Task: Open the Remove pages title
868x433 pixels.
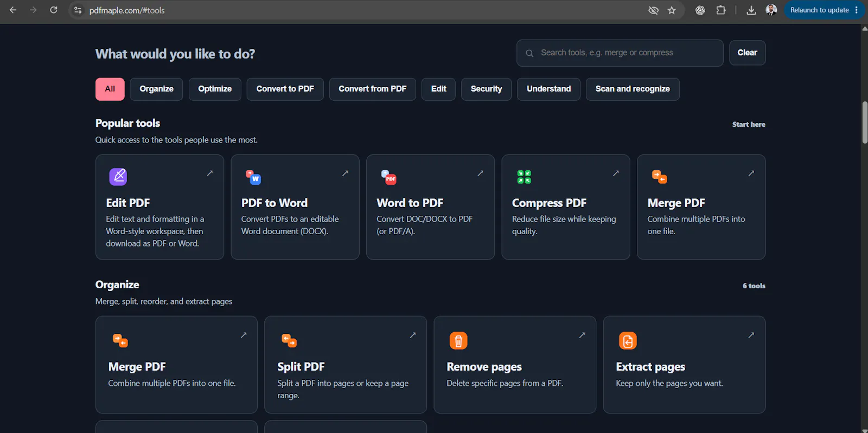Action: coord(484,367)
